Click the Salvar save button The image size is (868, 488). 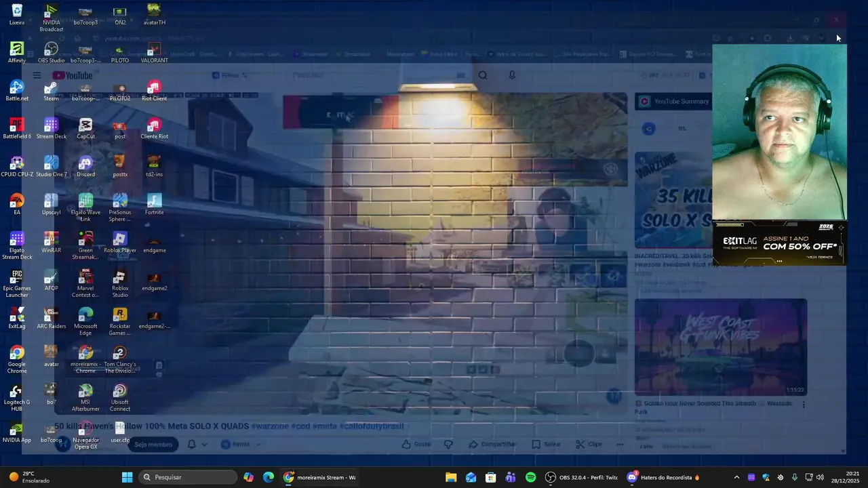(x=546, y=445)
